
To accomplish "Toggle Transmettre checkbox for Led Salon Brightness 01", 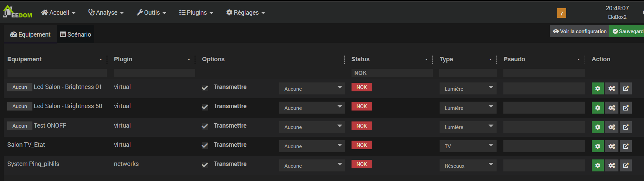I will [205, 88].
